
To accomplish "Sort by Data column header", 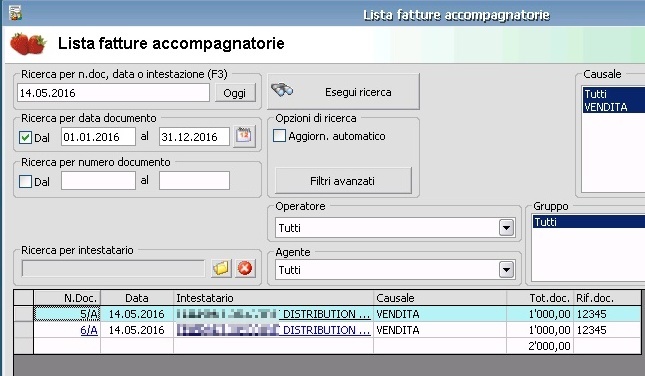I will click(137, 298).
